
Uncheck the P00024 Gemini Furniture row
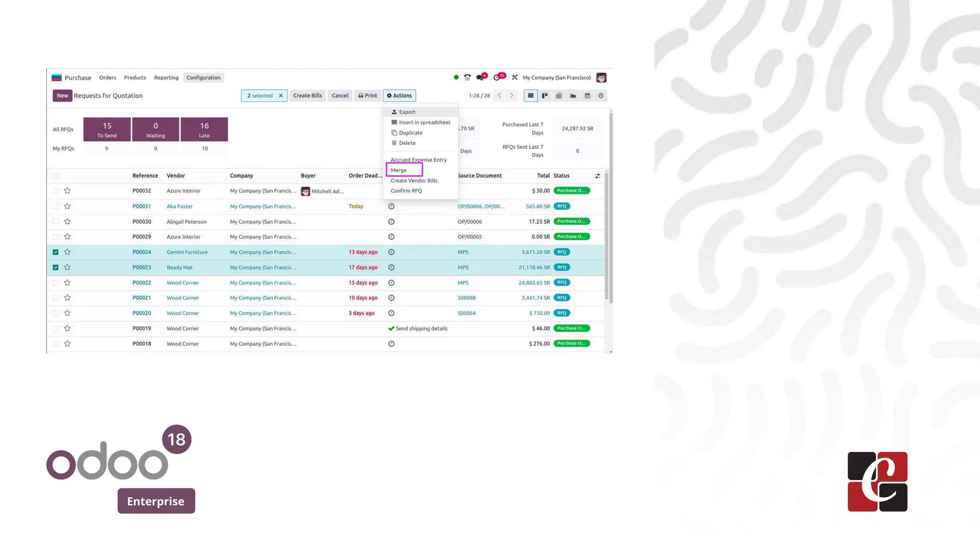coord(56,252)
